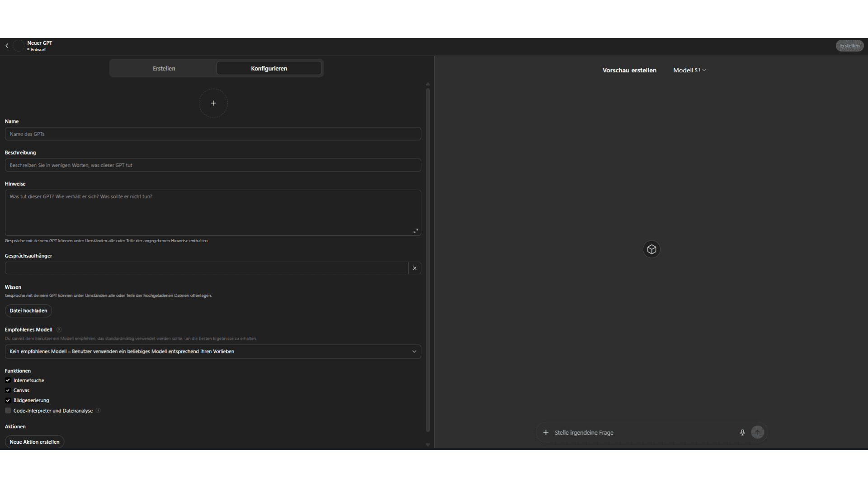Uncheck the Canvas checkbox
The width and height of the screenshot is (868, 488).
[x=8, y=390]
